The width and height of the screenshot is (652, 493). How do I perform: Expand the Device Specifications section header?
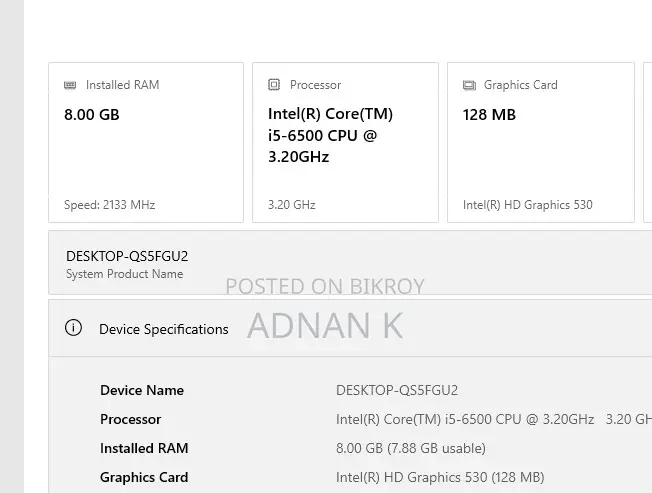(x=350, y=328)
